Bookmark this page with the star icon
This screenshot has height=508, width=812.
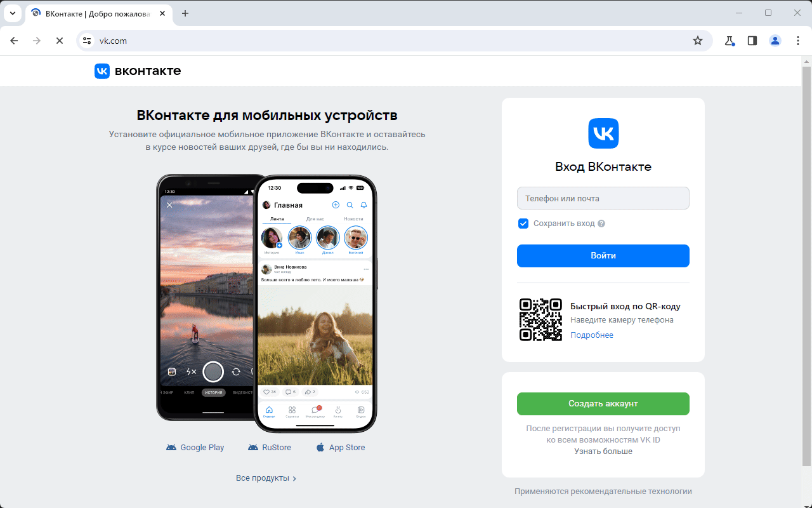click(x=698, y=41)
